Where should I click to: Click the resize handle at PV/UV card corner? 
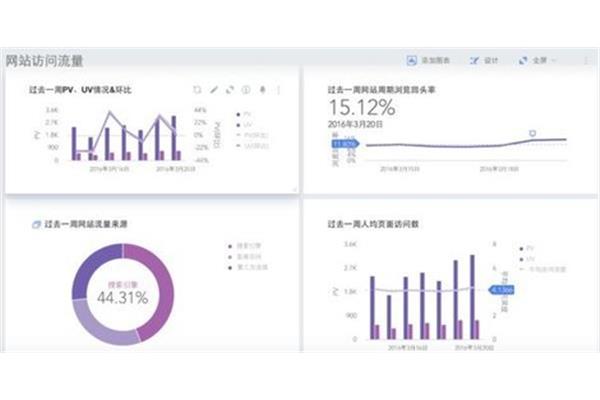(294, 189)
